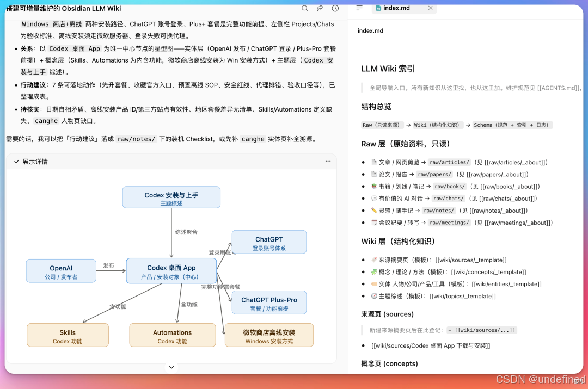Click the ChatGPT Plus-Pro node

click(x=269, y=303)
